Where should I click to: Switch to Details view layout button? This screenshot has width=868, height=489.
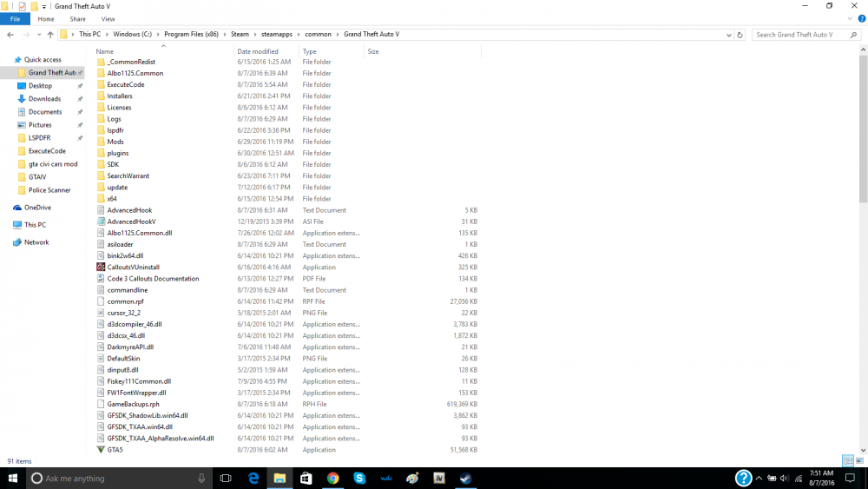(847, 460)
